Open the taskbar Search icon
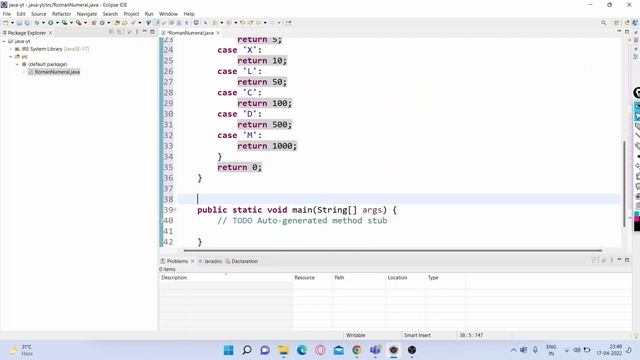The width and height of the screenshot is (640, 360). coord(247,350)
